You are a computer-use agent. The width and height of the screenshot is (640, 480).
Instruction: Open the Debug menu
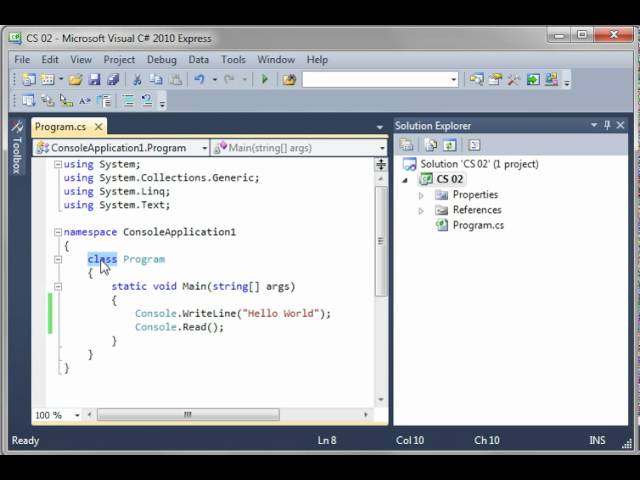click(162, 60)
